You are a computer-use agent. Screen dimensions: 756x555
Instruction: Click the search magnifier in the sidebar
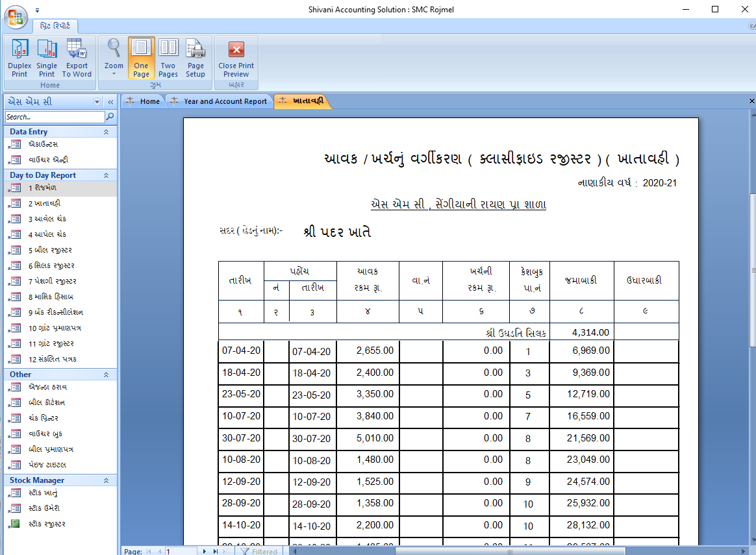[x=110, y=117]
